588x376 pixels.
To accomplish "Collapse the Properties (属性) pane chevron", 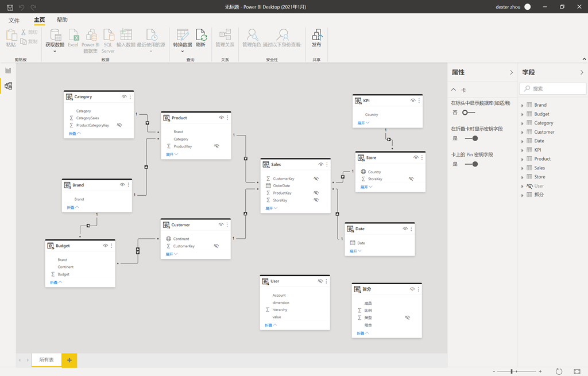I will (x=511, y=72).
